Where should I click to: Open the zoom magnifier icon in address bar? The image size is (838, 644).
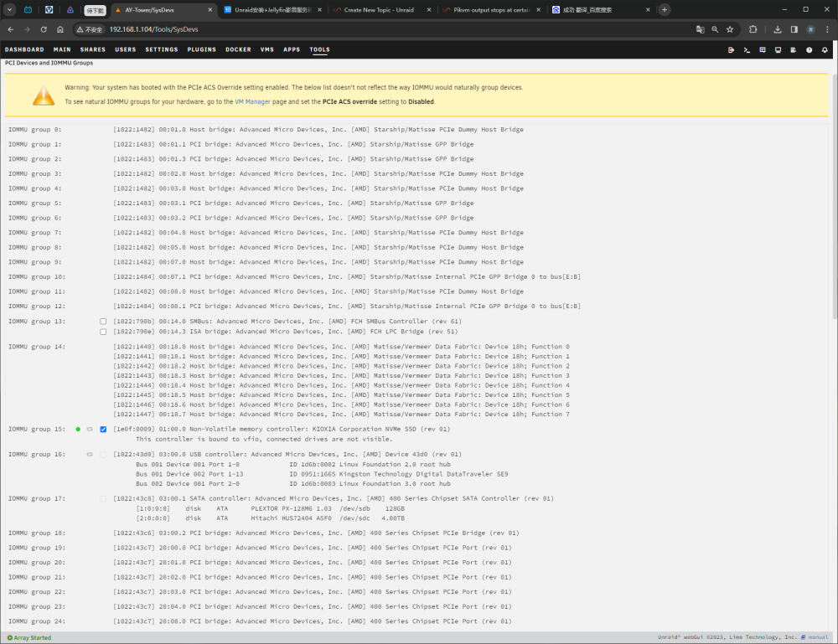pos(715,29)
